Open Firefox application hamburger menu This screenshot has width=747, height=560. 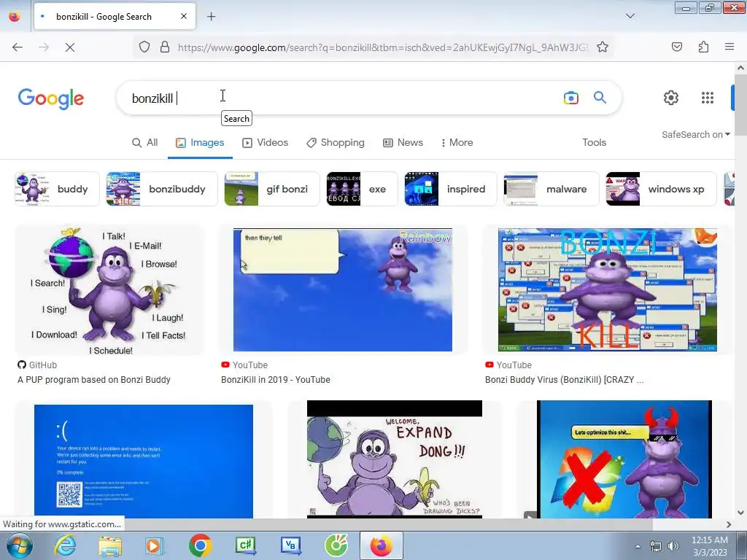coord(729,47)
